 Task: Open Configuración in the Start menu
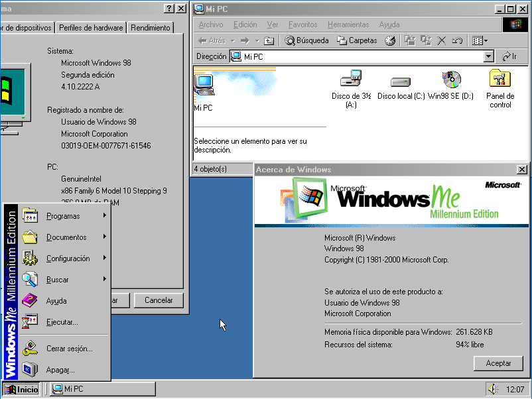coord(65,258)
